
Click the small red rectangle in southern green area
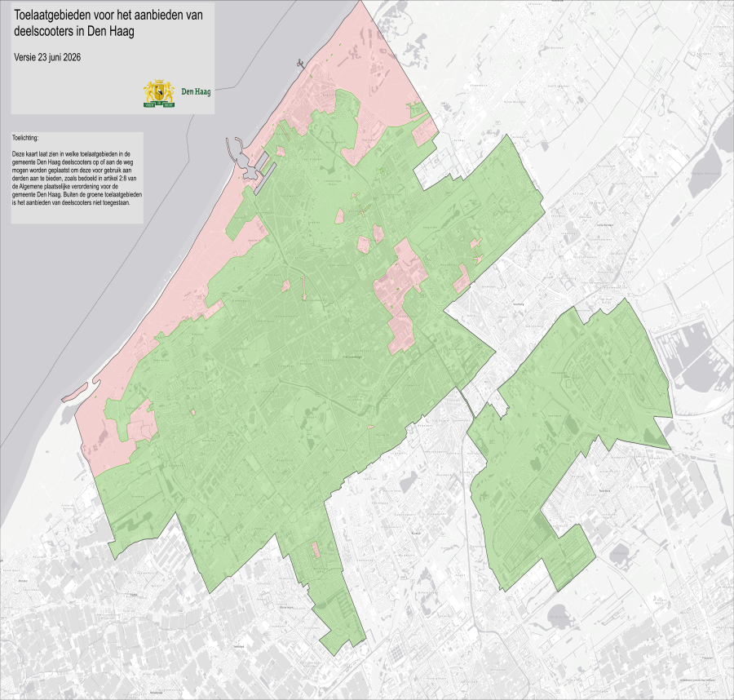coord(316,550)
